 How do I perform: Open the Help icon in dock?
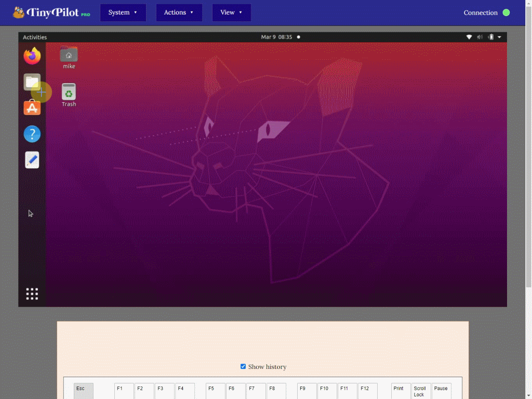click(32, 134)
